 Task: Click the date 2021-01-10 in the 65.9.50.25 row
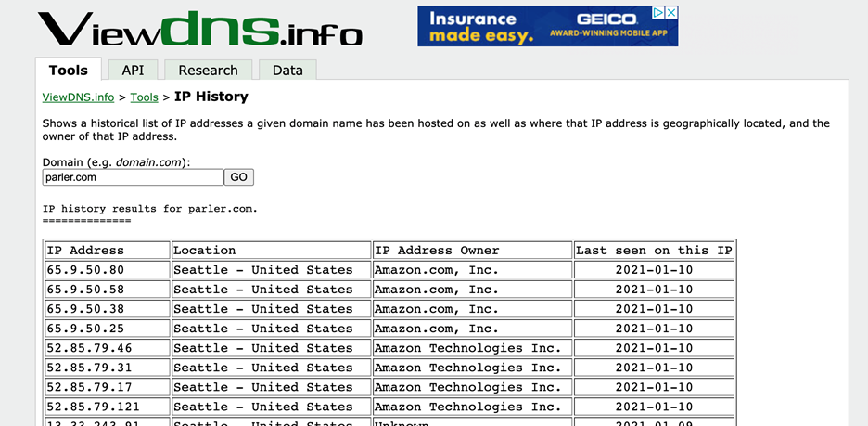click(655, 329)
